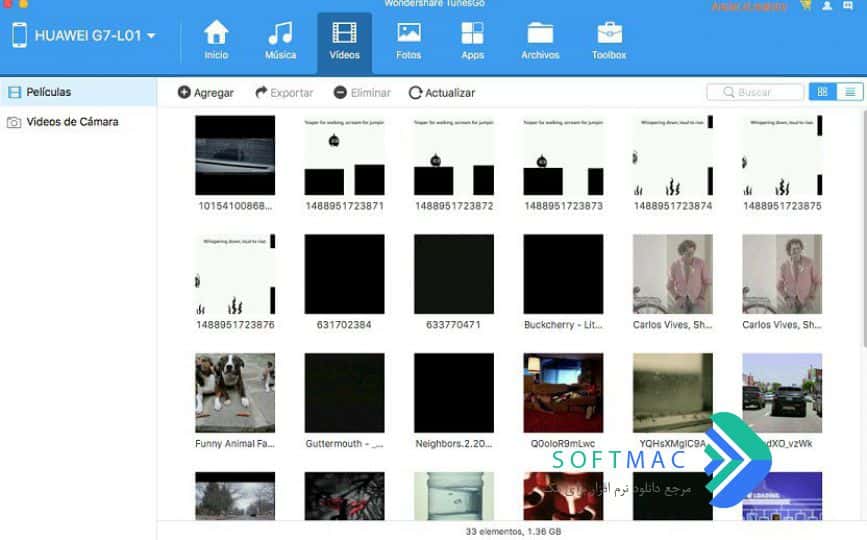Select video thumbnail 10154100868...
This screenshot has width=867, height=540.
pos(235,155)
